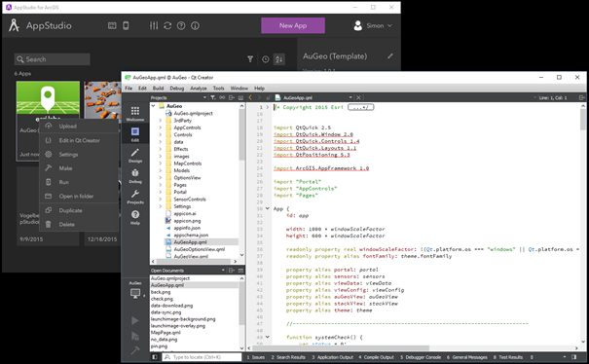Open back.png in Open Documents list
This screenshot has width=589, height=364.
[x=161, y=292]
